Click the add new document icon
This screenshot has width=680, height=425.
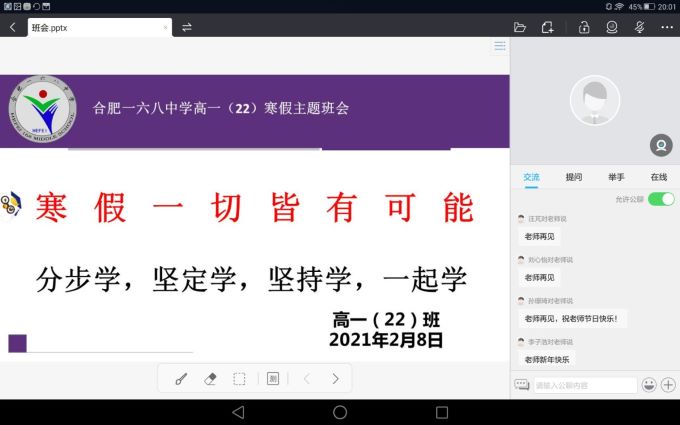click(547, 27)
